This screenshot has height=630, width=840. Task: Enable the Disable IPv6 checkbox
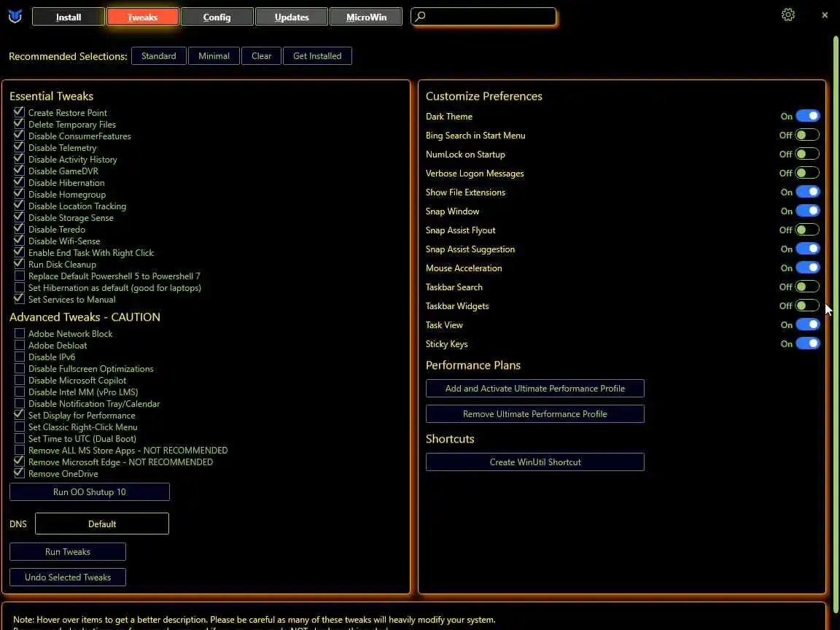click(x=19, y=357)
